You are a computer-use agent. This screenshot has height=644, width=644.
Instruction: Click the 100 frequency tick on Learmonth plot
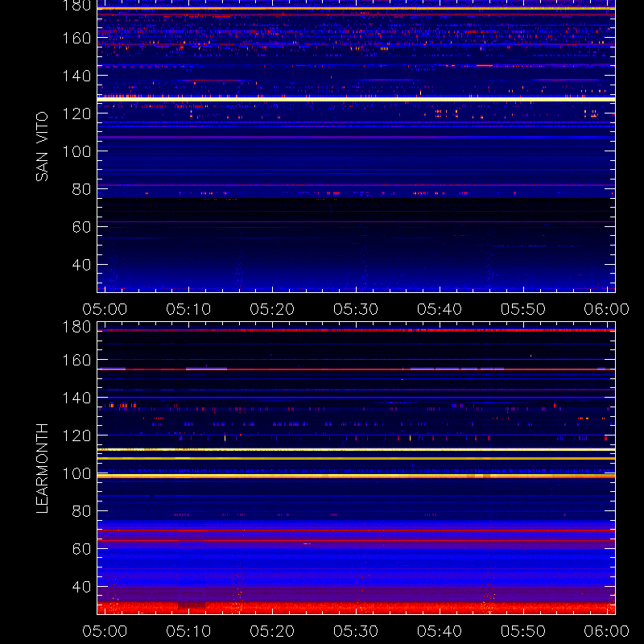pyautogui.click(x=76, y=473)
